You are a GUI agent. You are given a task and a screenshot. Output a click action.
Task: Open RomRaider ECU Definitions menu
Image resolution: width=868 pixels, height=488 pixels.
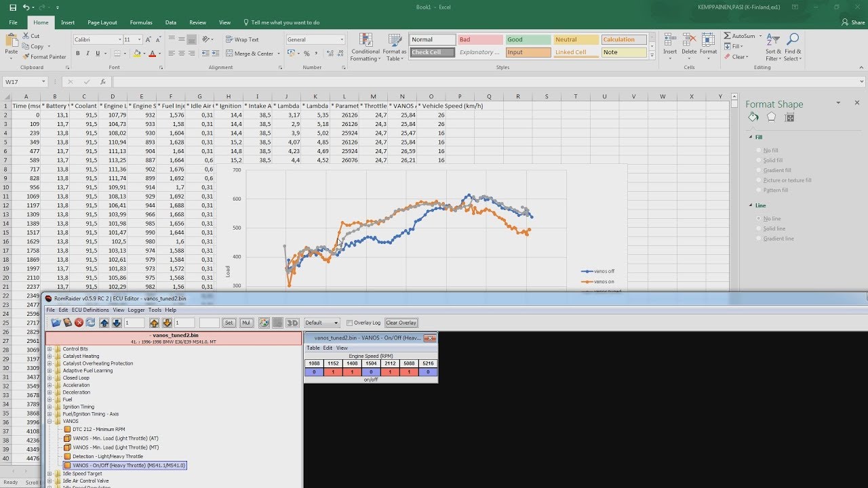click(90, 310)
